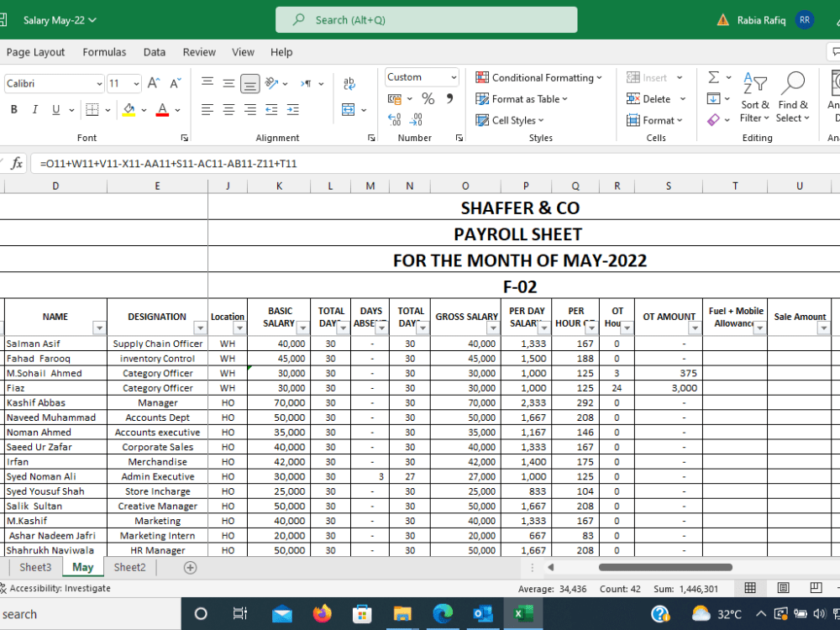Open the View ribbon tab
The image size is (840, 630).
[244, 52]
